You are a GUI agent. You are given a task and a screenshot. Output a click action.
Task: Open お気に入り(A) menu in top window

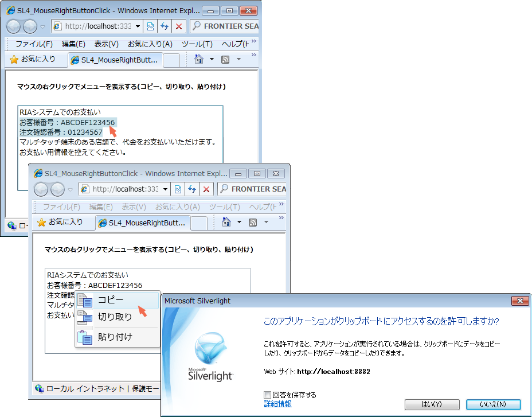point(150,44)
